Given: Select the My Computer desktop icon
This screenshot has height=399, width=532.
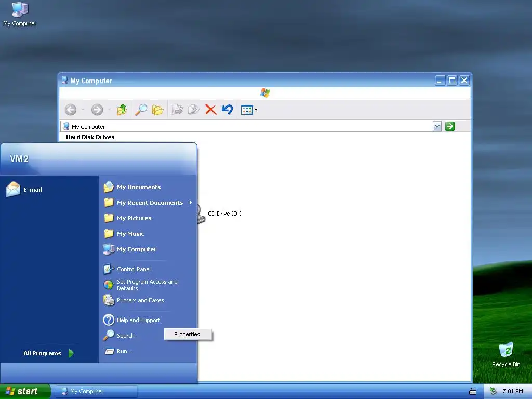Looking at the screenshot, I should point(20,14).
